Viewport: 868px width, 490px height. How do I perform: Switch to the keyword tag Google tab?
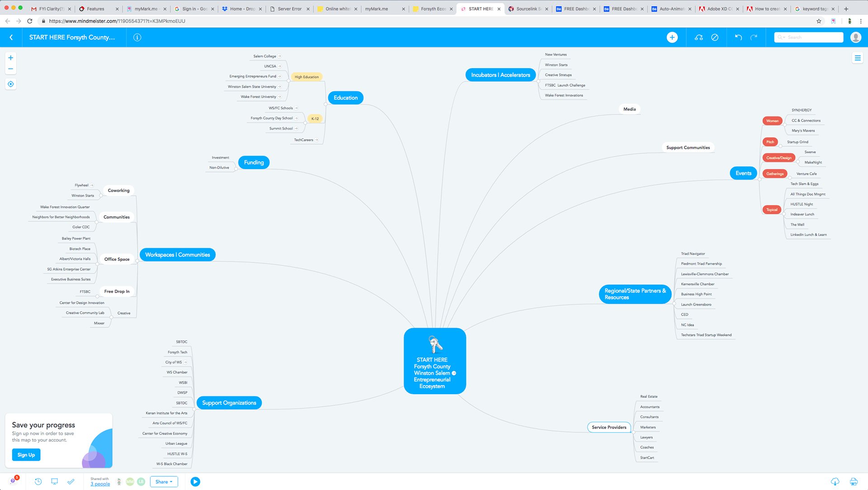click(814, 9)
